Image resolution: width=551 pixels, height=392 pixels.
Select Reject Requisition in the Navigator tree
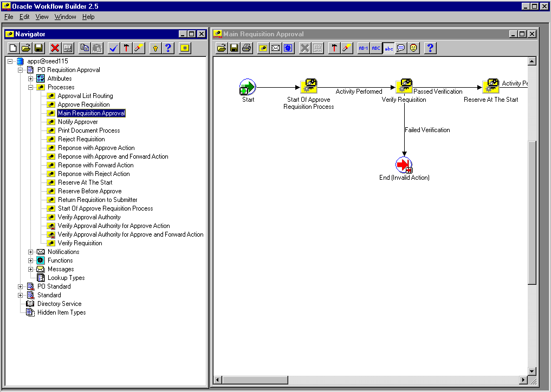click(81, 139)
